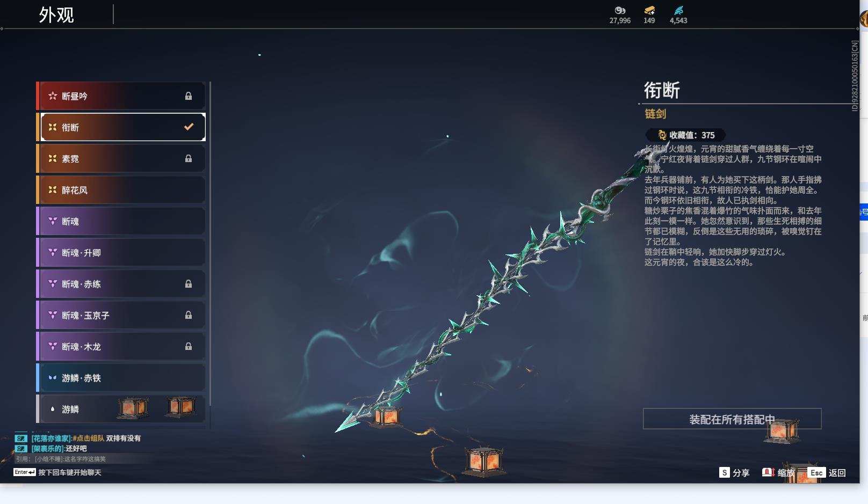
Task: Click the chat channel badge before 花落亦谁家
Action: click(20, 438)
